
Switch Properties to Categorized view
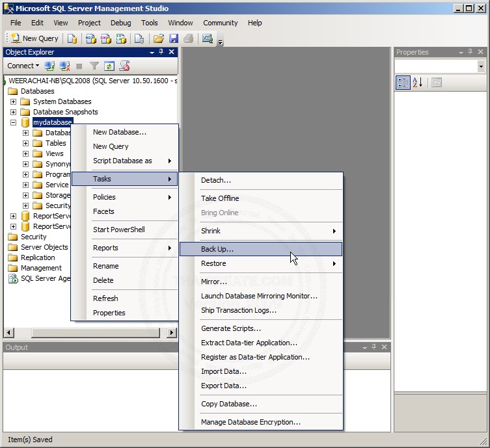[403, 83]
